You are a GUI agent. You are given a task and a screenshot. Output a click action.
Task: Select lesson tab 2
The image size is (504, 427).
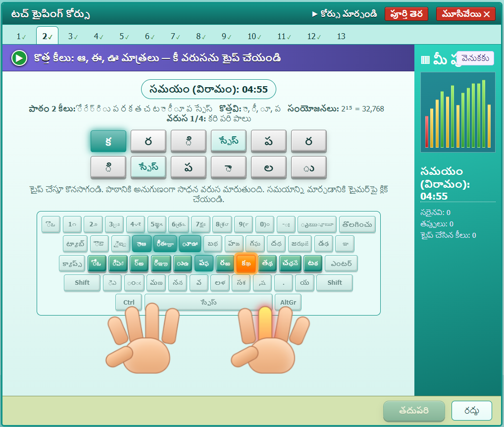click(x=47, y=36)
